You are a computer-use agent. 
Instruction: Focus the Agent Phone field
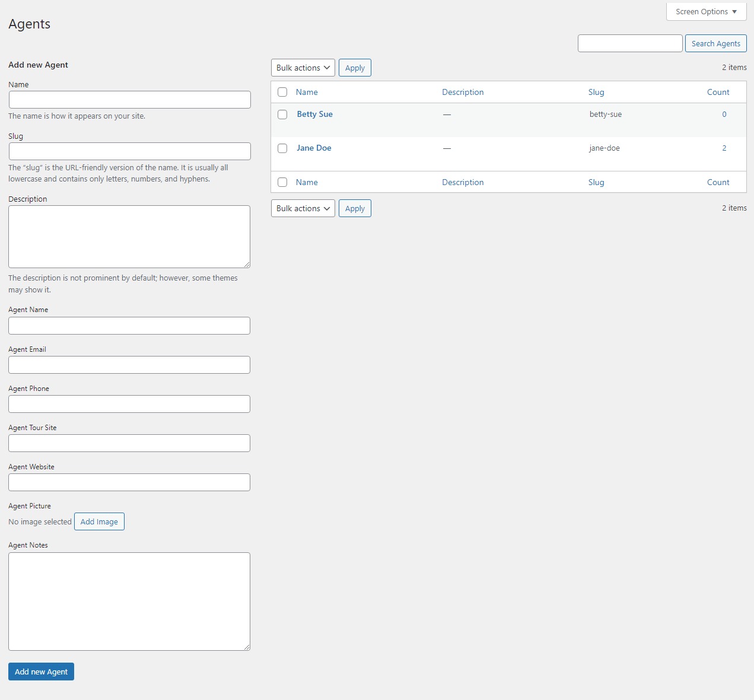point(129,404)
